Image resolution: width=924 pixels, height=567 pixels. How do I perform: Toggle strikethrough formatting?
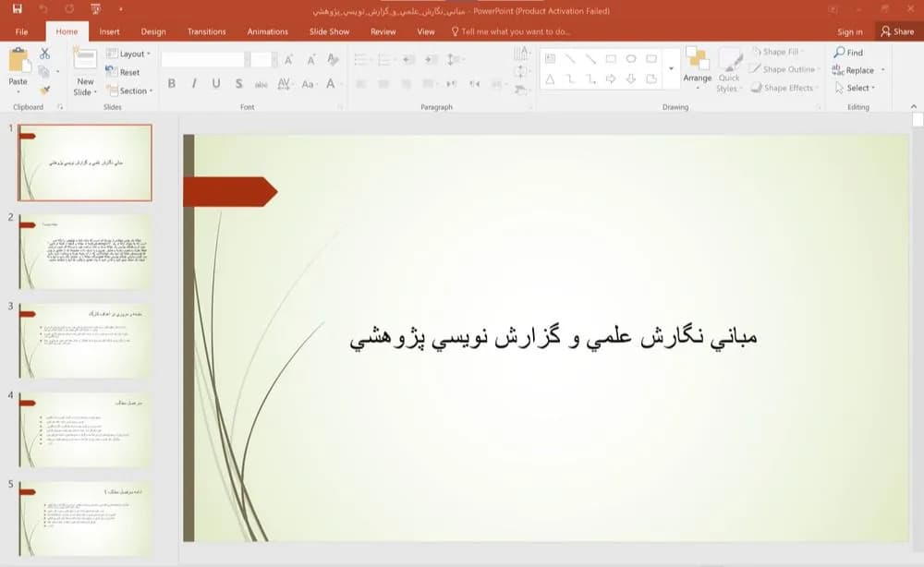(x=261, y=84)
